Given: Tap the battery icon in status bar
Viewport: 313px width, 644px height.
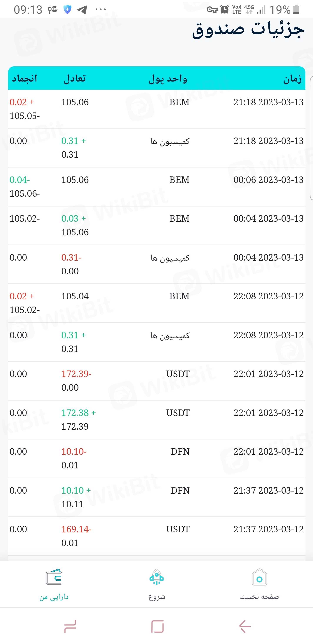Looking at the screenshot, I should click(x=296, y=10).
